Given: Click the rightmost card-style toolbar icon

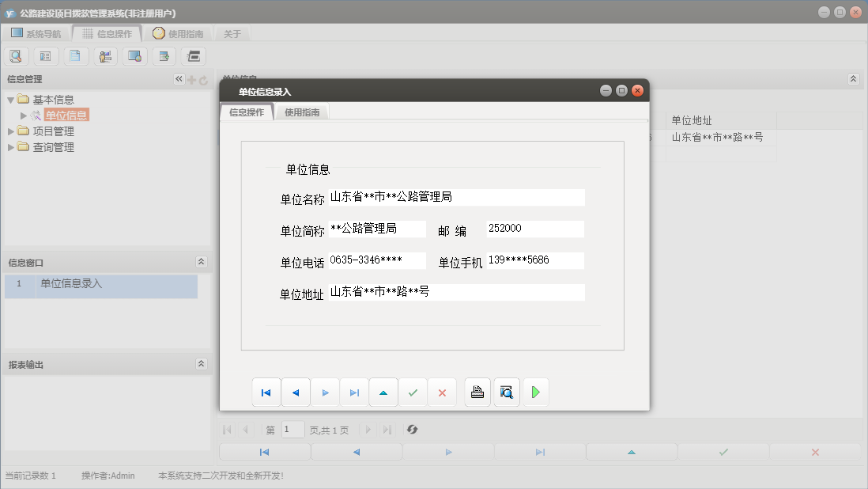Looking at the screenshot, I should pos(192,55).
